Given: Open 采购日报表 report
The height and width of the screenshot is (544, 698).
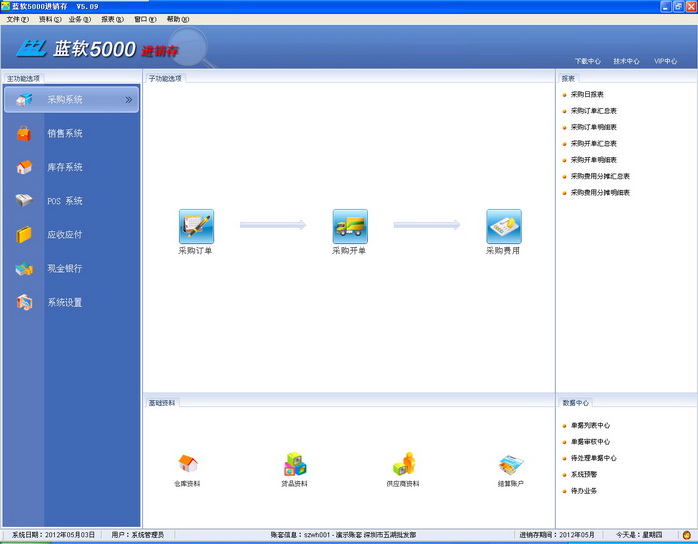Looking at the screenshot, I should click(587, 94).
